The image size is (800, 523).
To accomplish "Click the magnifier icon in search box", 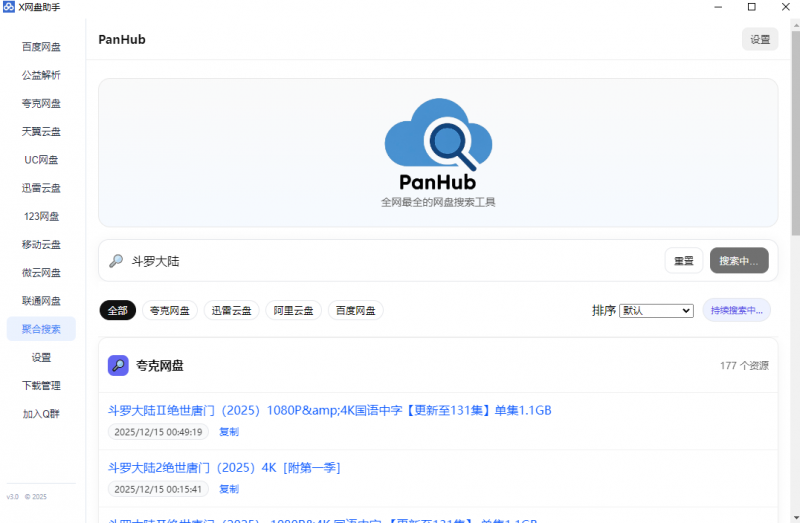I will tap(116, 261).
